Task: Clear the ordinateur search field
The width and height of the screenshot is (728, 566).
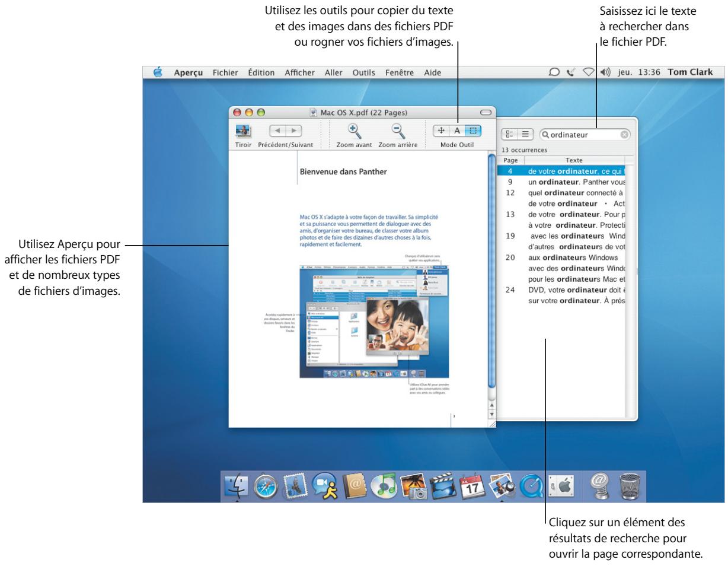Action: pos(624,135)
